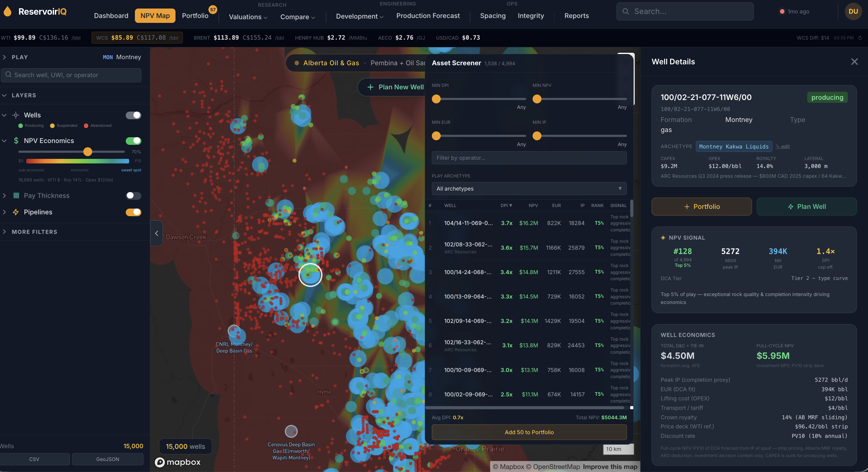Image resolution: width=868 pixels, height=472 pixels.
Task: Export wells as CSV
Action: (34, 459)
